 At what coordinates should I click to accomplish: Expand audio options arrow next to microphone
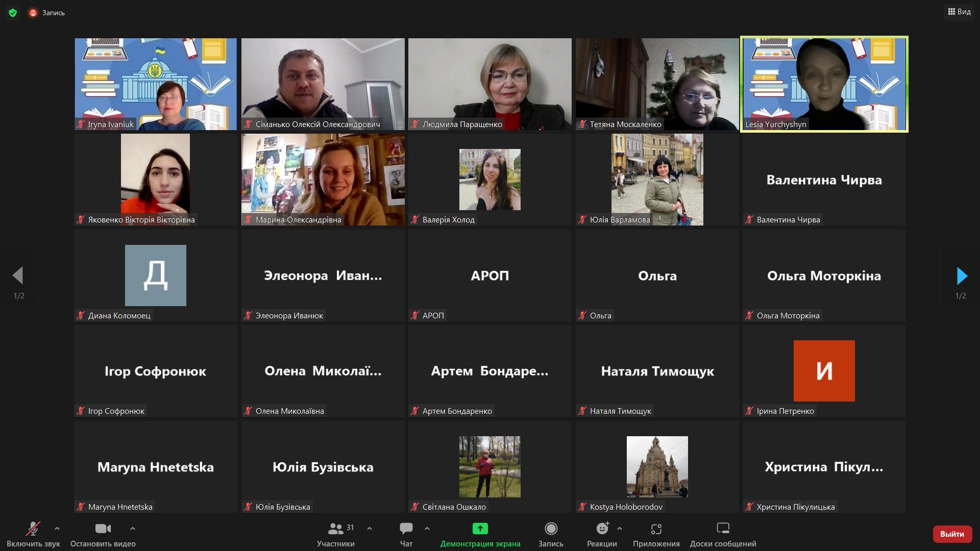click(57, 529)
